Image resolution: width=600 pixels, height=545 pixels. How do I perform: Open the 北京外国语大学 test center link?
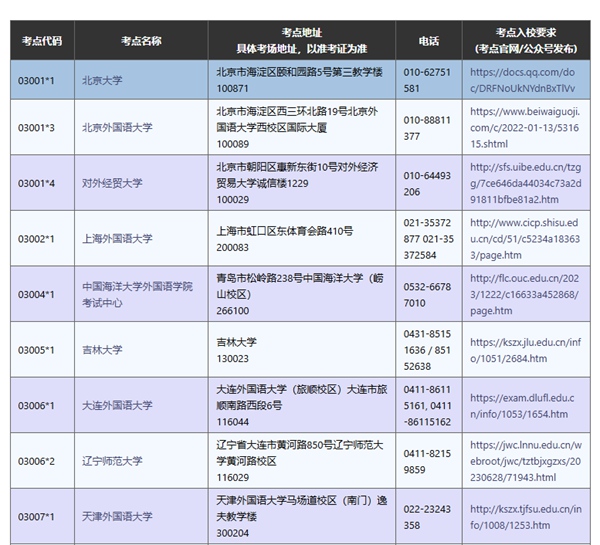coord(117,127)
